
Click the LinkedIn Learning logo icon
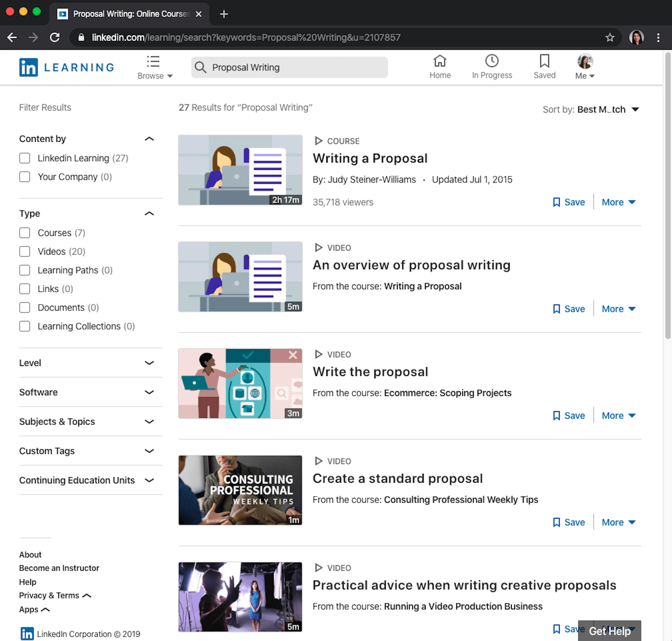tap(28, 67)
